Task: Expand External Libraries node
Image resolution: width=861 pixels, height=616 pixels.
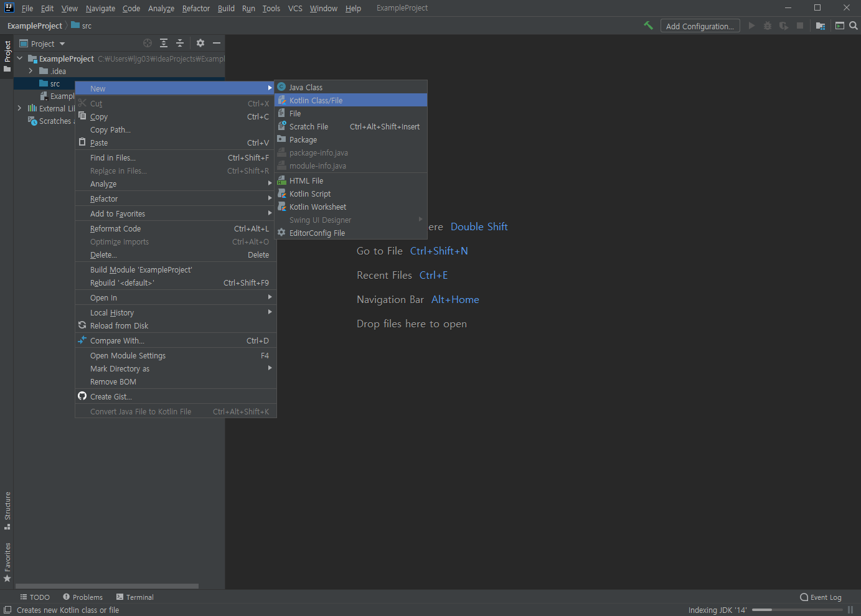Action: pyautogui.click(x=20, y=108)
